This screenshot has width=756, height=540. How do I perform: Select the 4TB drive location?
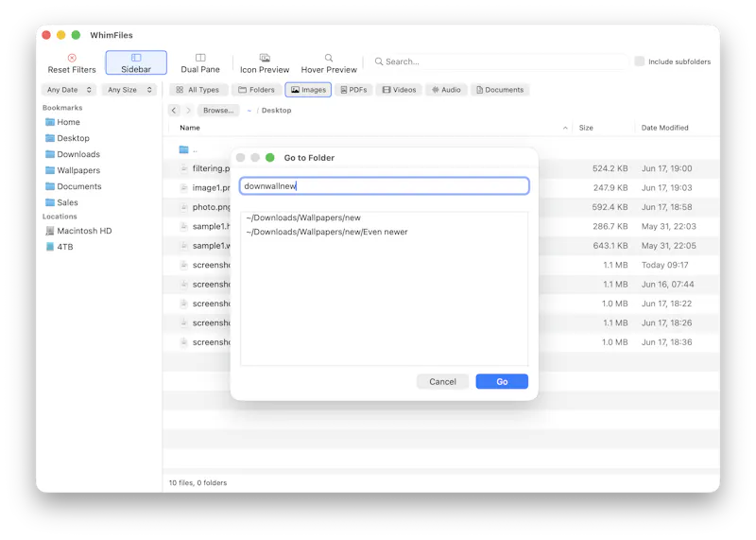pos(60,247)
